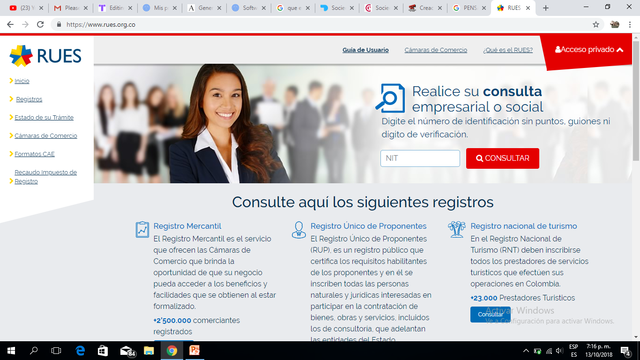Open the Registros sidebar link
Image resolution: width=640 pixels, height=360 pixels.
click(x=29, y=99)
